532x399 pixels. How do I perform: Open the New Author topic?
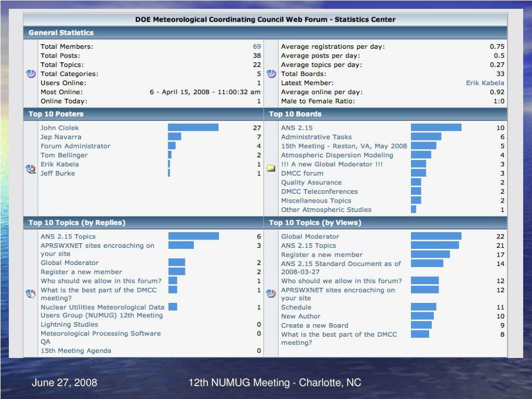pyautogui.click(x=301, y=316)
